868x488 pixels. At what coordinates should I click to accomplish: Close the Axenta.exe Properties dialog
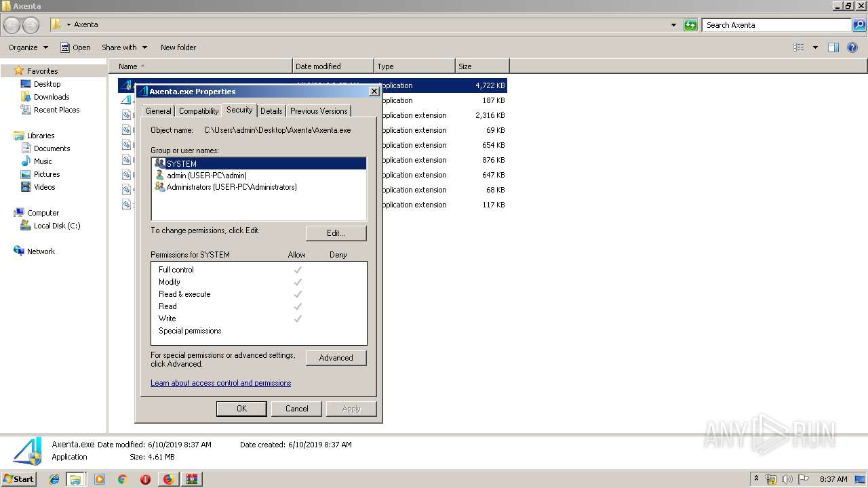[374, 91]
